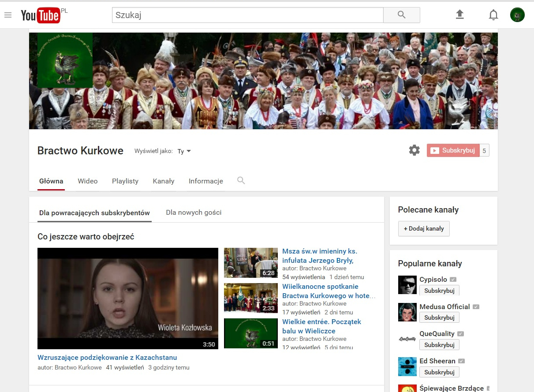Open the 2:33 Easter meeting thumbnail
The width and height of the screenshot is (534, 392).
point(251,298)
